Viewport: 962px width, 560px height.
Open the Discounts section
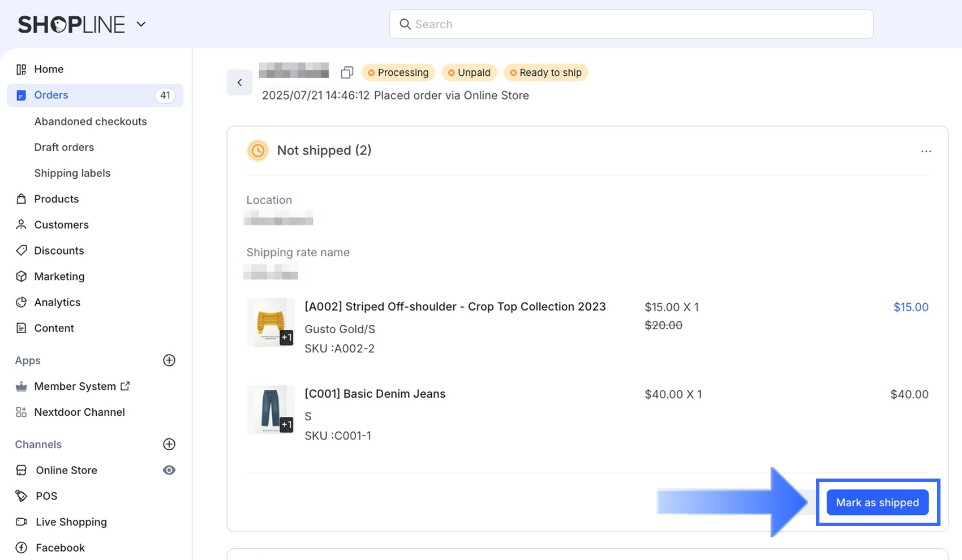point(59,251)
